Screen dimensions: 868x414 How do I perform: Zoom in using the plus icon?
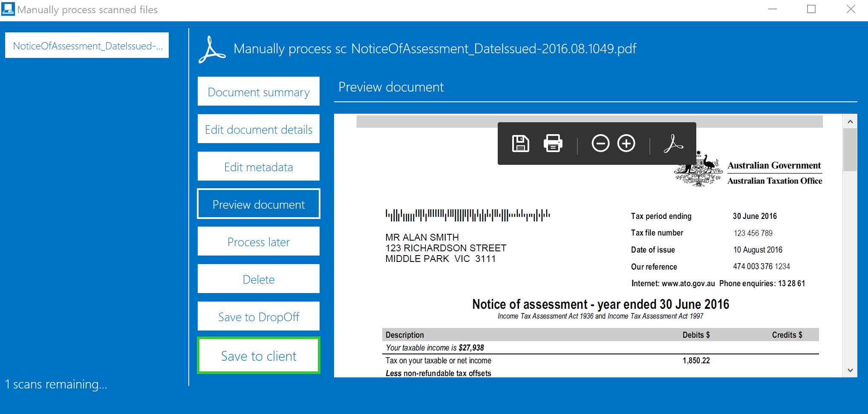[x=626, y=144]
